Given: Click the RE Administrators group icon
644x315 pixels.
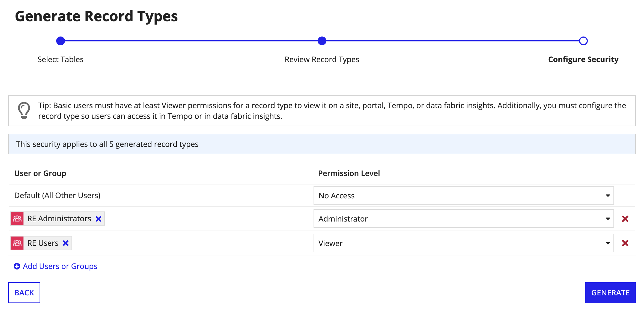Looking at the screenshot, I should click(17, 219).
